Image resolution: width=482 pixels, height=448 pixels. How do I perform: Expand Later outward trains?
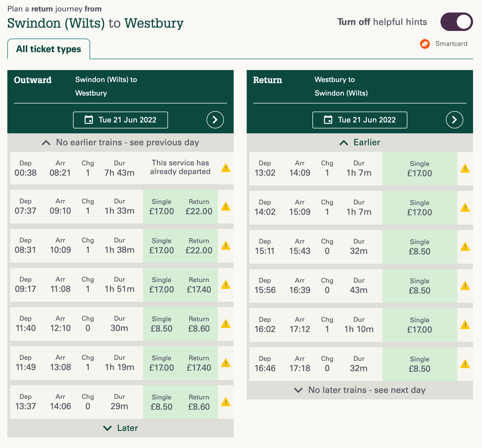click(120, 428)
